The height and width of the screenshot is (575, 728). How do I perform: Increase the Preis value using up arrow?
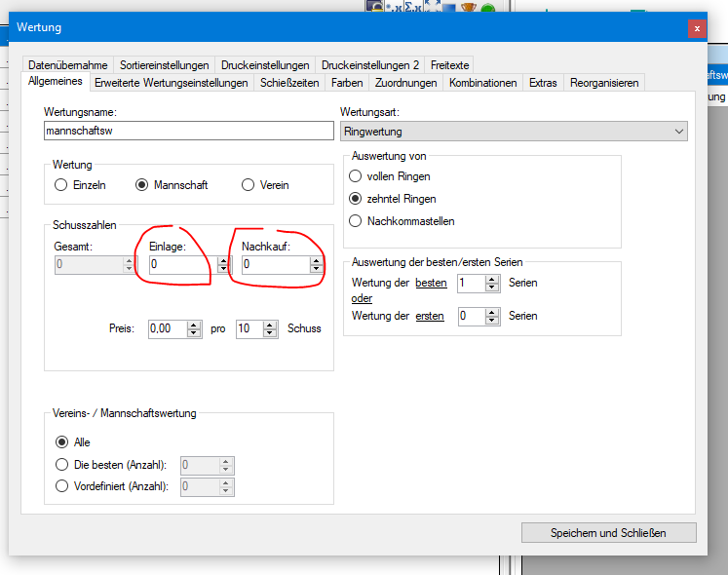[194, 325]
